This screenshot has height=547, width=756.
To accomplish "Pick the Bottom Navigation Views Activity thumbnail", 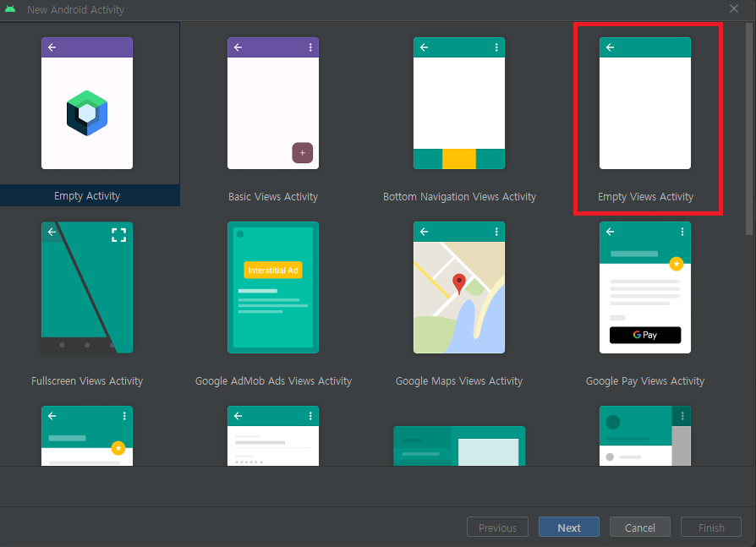I will pyautogui.click(x=459, y=103).
